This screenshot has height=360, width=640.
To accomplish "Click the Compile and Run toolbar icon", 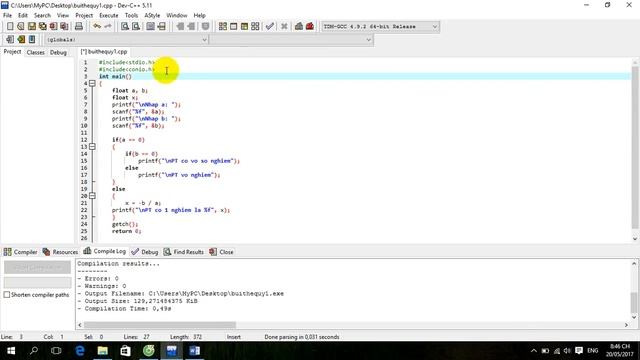I will pyautogui.click(x=244, y=27).
